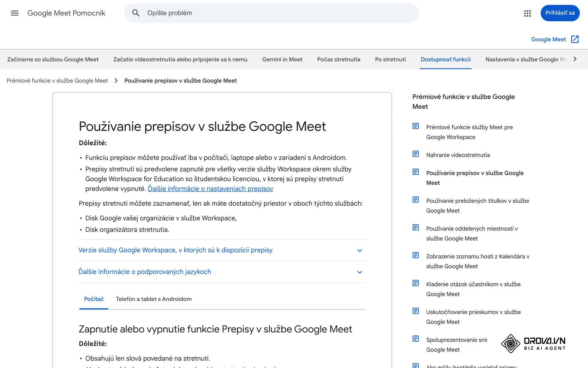588x368 pixels.
Task: Open Kladenie otázok účastníkom article
Action: (x=473, y=289)
